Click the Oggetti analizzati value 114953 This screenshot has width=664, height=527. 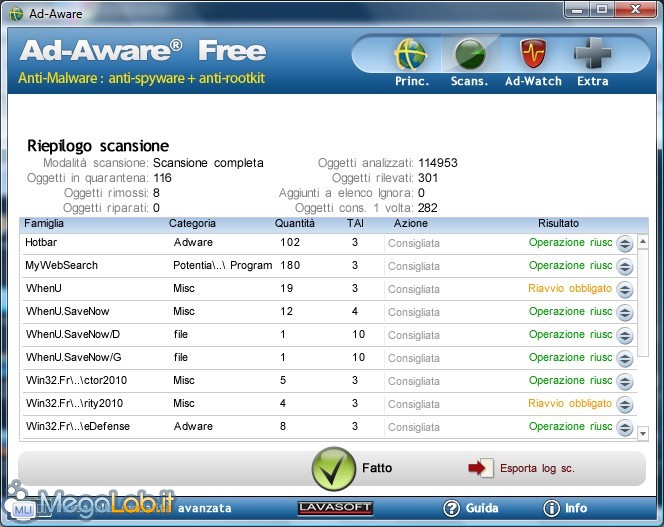click(438, 163)
